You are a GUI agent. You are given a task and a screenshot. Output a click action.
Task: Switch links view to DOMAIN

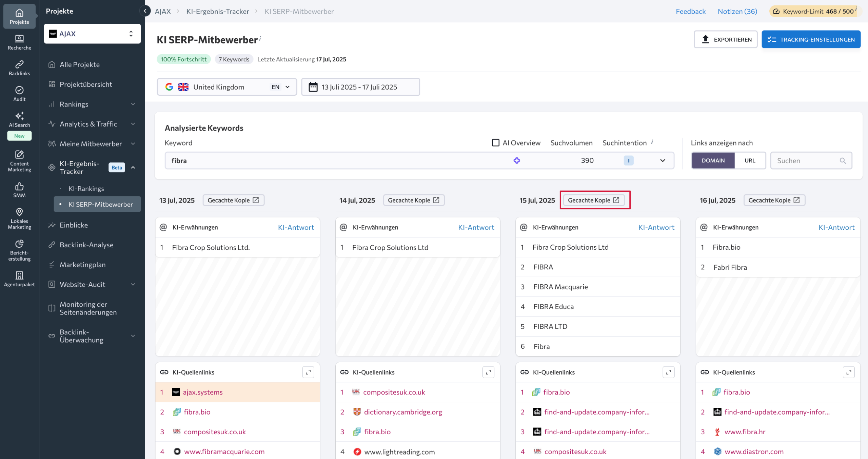[713, 160]
